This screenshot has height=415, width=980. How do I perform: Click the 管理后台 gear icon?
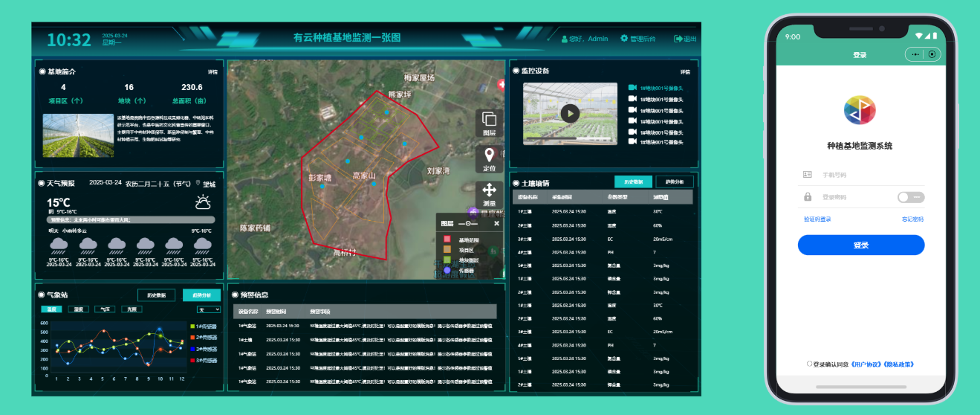pyautogui.click(x=624, y=39)
